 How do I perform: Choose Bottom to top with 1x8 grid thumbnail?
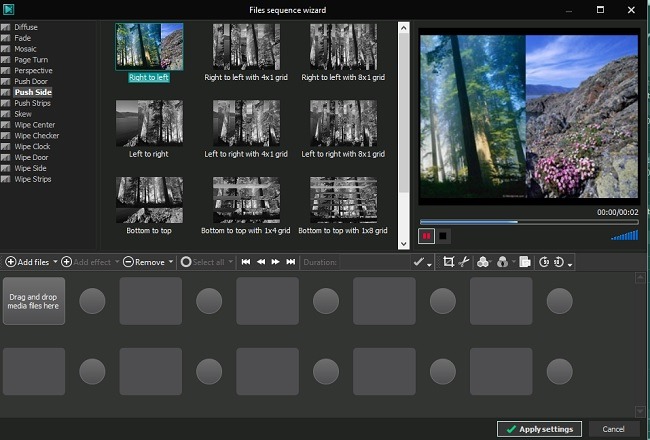[343, 200]
